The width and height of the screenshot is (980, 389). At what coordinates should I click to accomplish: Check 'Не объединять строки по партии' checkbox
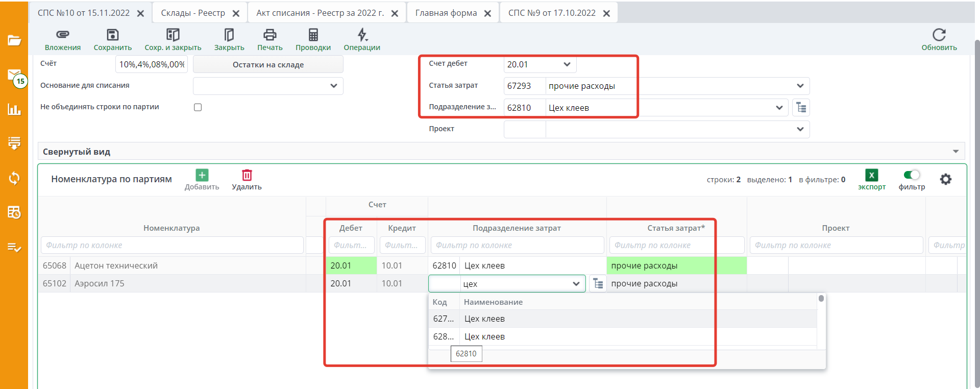[x=198, y=107]
